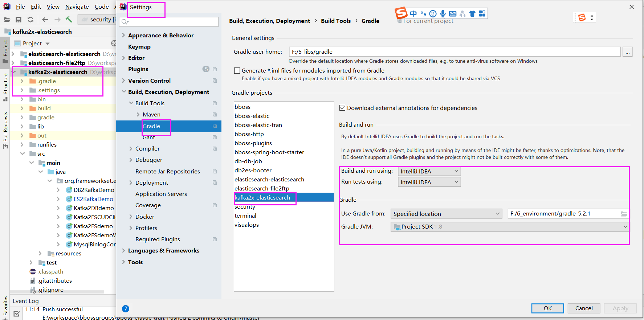
Task: Click the Synchronize refresh toolbar icon
Action: click(x=30, y=20)
